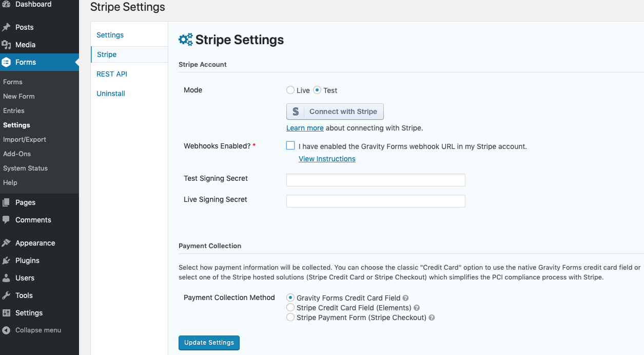Open the Tools section

point(23,295)
